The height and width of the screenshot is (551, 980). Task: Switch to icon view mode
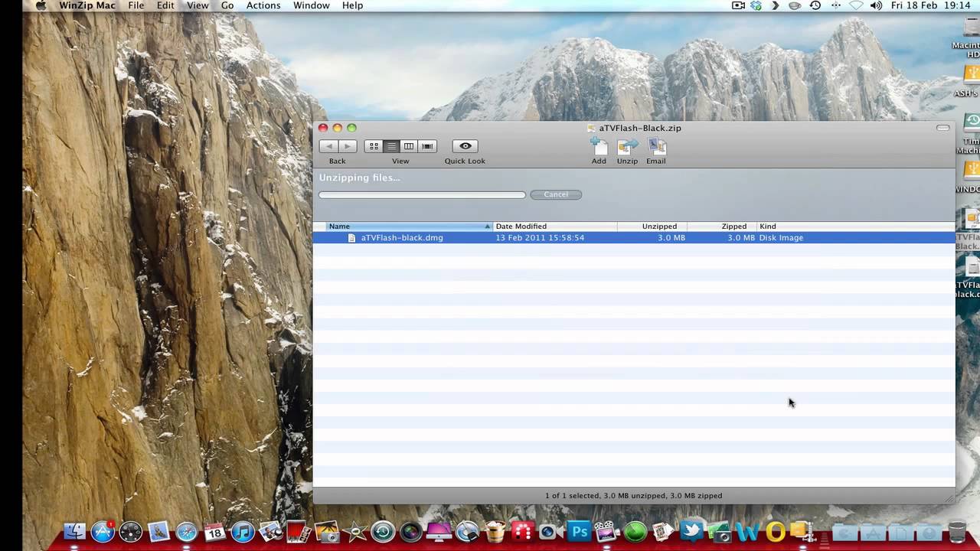pyautogui.click(x=373, y=146)
